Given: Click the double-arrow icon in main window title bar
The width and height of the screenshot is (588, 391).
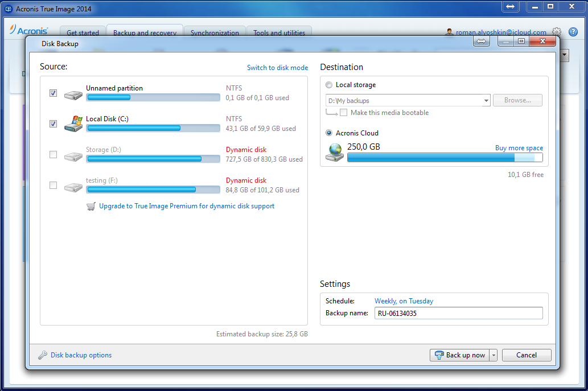Looking at the screenshot, I should pos(511,7).
